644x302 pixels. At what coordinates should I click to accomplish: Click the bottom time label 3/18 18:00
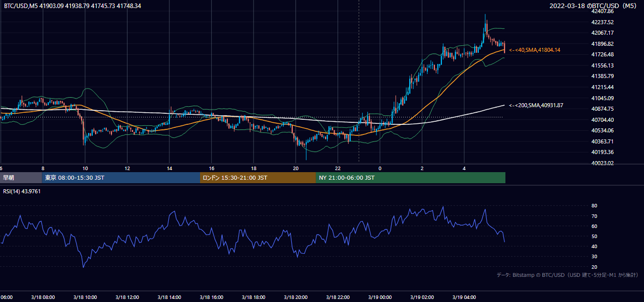(x=253, y=297)
